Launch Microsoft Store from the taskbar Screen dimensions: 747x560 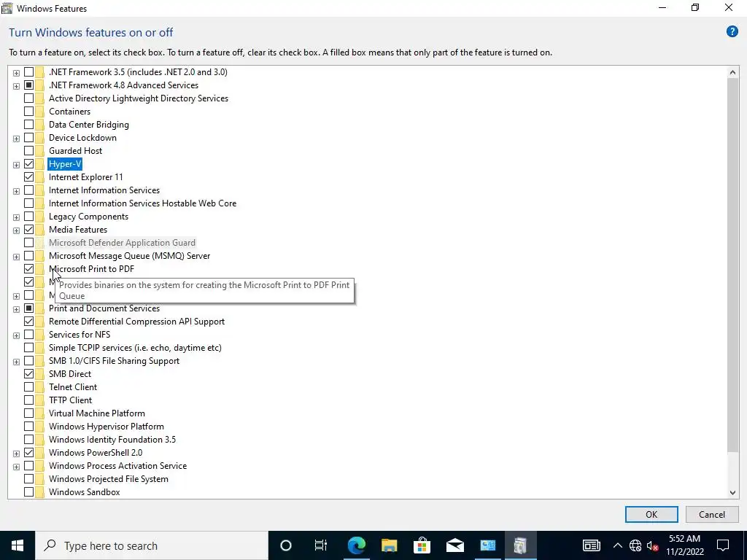coord(422,545)
